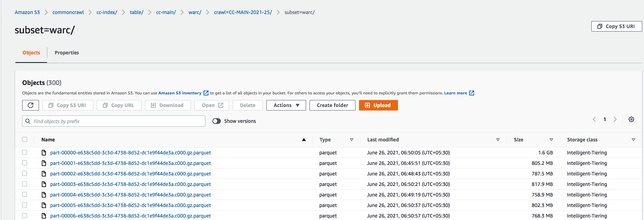Image resolution: width=644 pixels, height=220 pixels.
Task: Navigate to table/ breadcrumb
Action: coord(137,12)
